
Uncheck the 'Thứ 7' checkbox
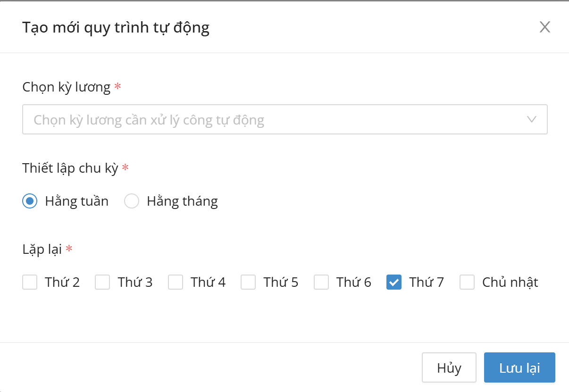pyautogui.click(x=394, y=283)
